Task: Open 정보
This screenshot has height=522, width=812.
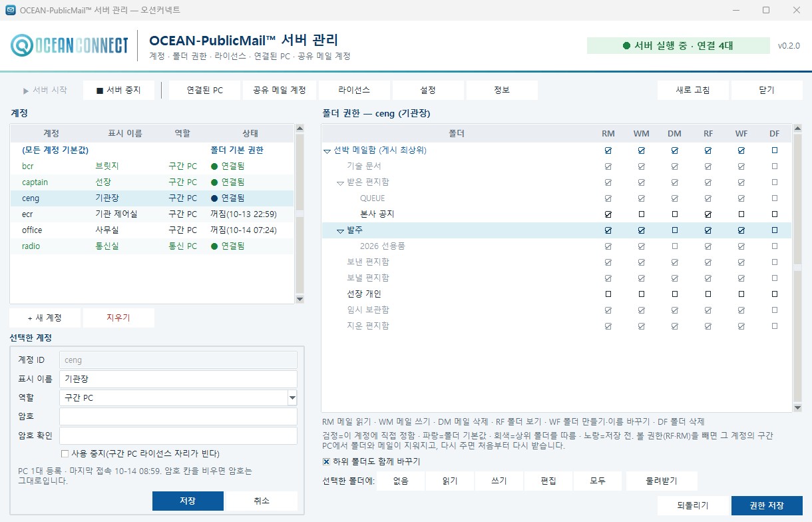Action: click(x=502, y=90)
